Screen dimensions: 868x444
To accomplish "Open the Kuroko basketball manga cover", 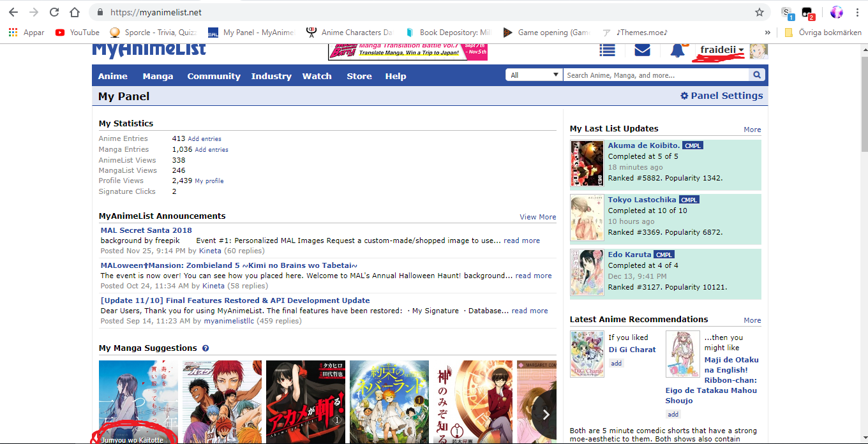I will [x=222, y=402].
